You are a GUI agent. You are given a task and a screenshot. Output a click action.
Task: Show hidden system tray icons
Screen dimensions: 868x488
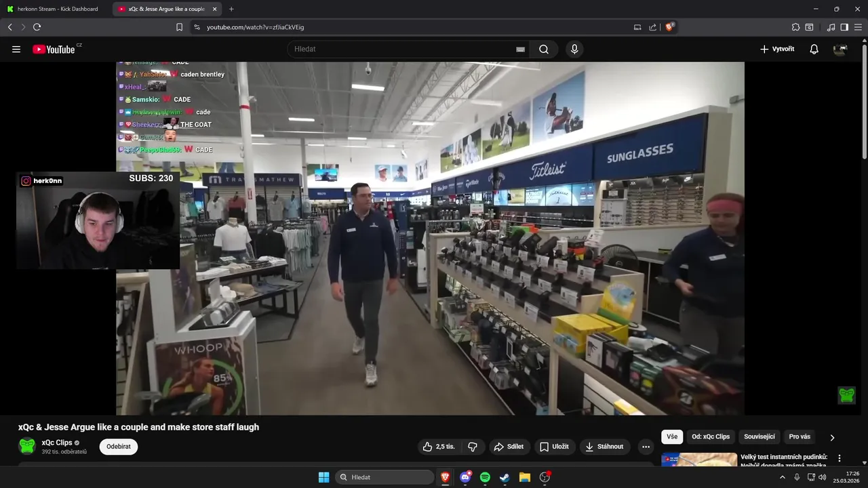coord(782,477)
